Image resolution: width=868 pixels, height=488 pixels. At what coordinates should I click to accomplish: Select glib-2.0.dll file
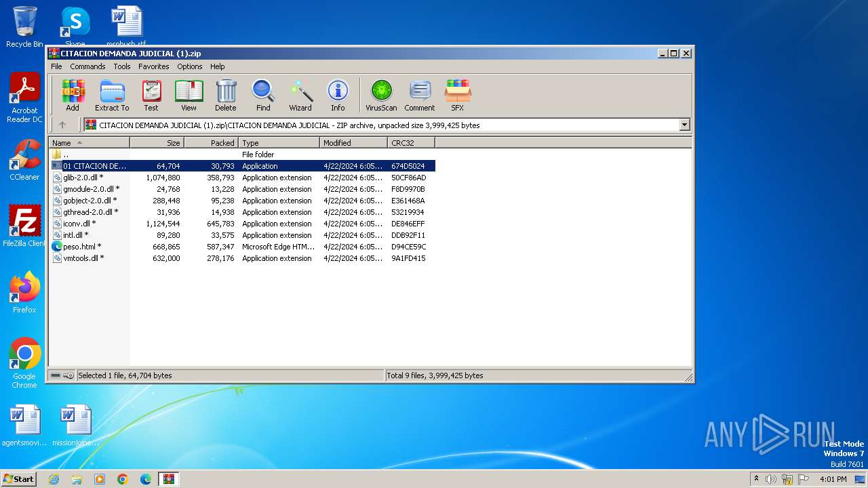pos(242,178)
